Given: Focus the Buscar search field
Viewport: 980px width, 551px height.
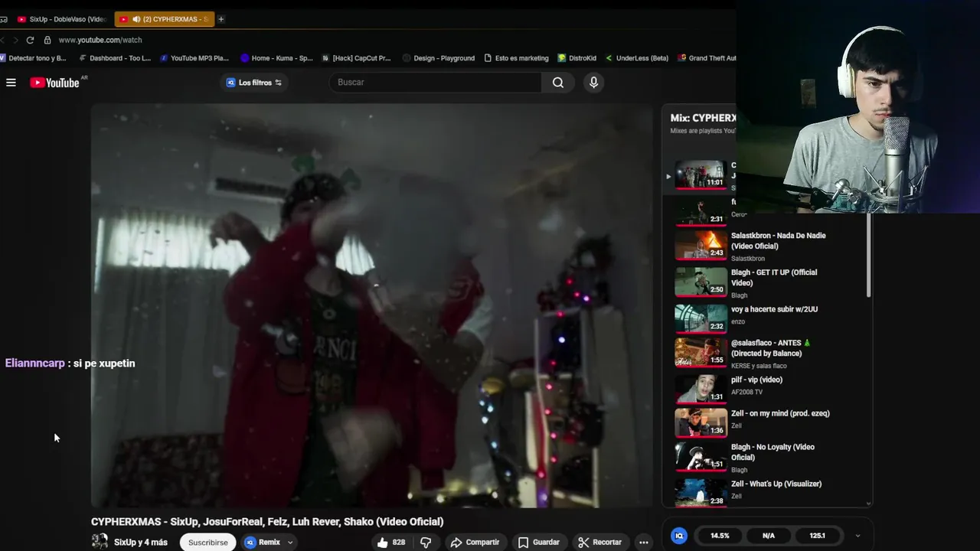Looking at the screenshot, I should [436, 83].
